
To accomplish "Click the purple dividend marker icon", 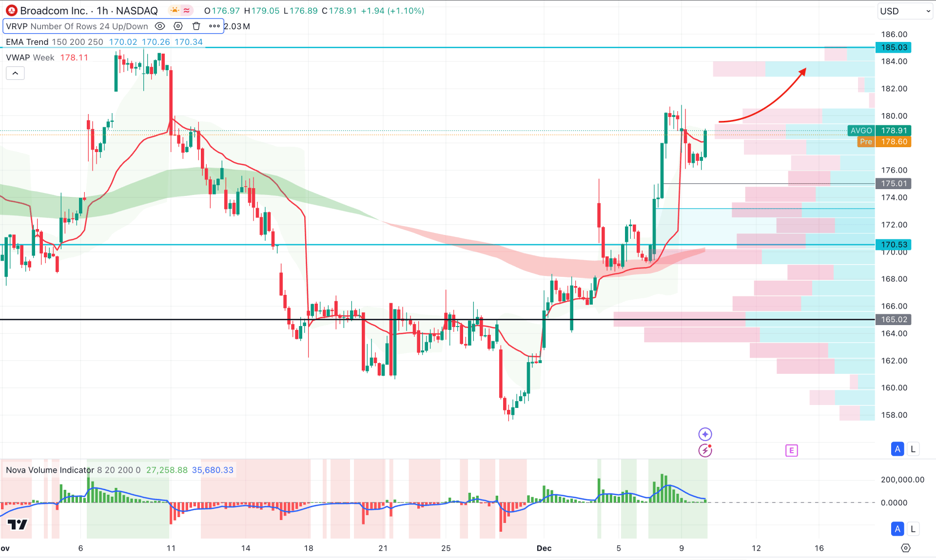I will click(705, 434).
